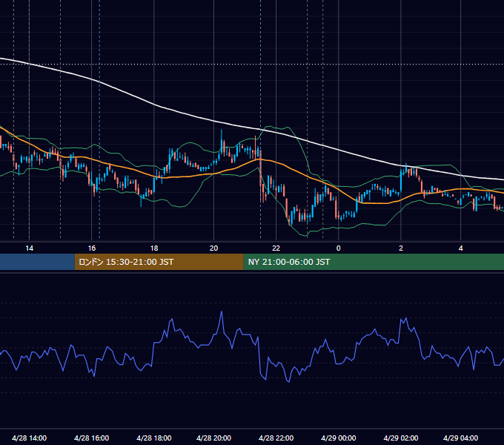Click the ロンドン 15:30-21:00 JST session bar

(x=159, y=262)
